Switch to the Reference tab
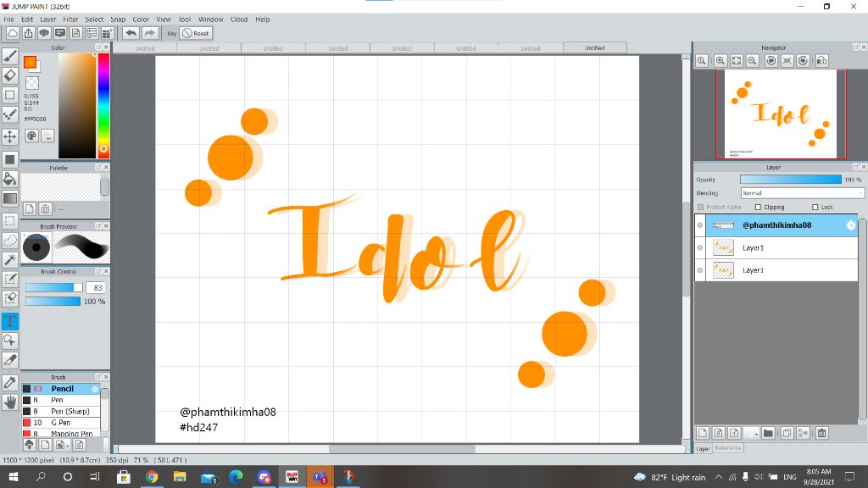This screenshot has width=868, height=488. [x=727, y=448]
